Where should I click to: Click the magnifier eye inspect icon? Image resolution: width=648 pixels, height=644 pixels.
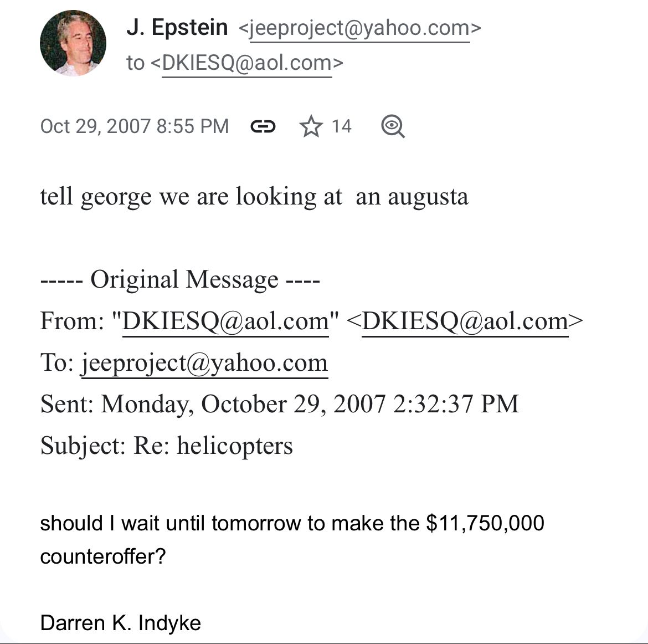(393, 127)
